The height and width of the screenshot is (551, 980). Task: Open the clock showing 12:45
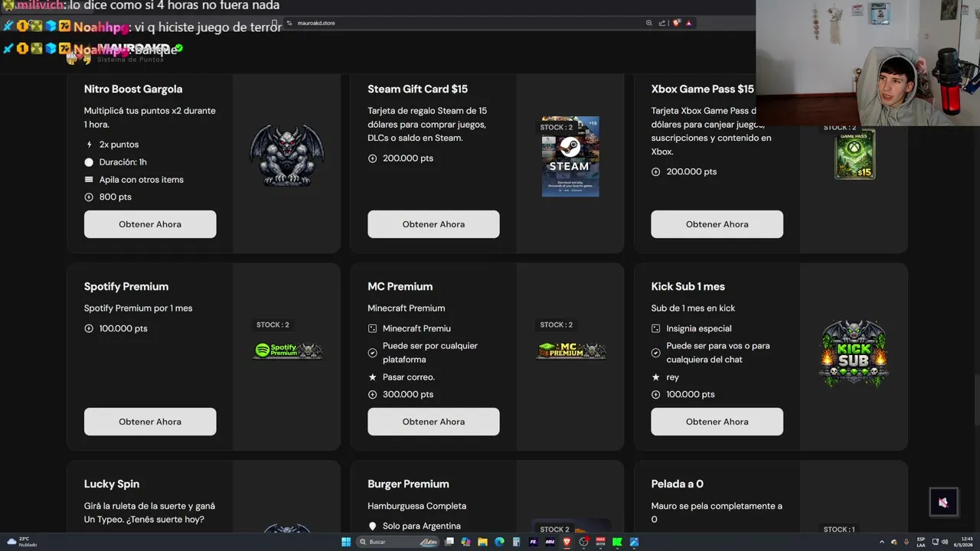coord(963,542)
